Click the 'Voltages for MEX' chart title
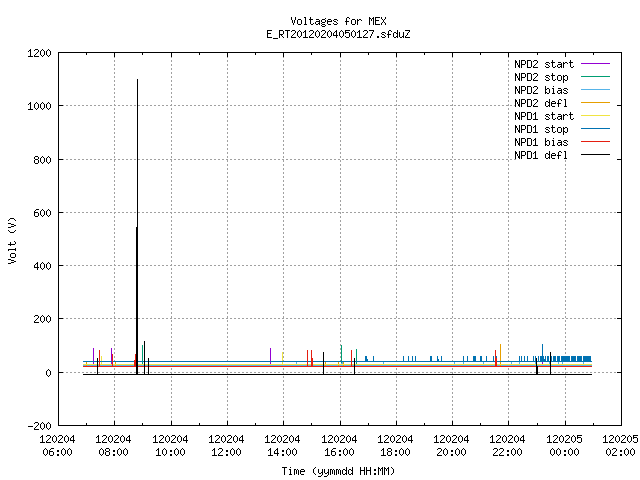This screenshot has height=480, width=640. (338, 21)
